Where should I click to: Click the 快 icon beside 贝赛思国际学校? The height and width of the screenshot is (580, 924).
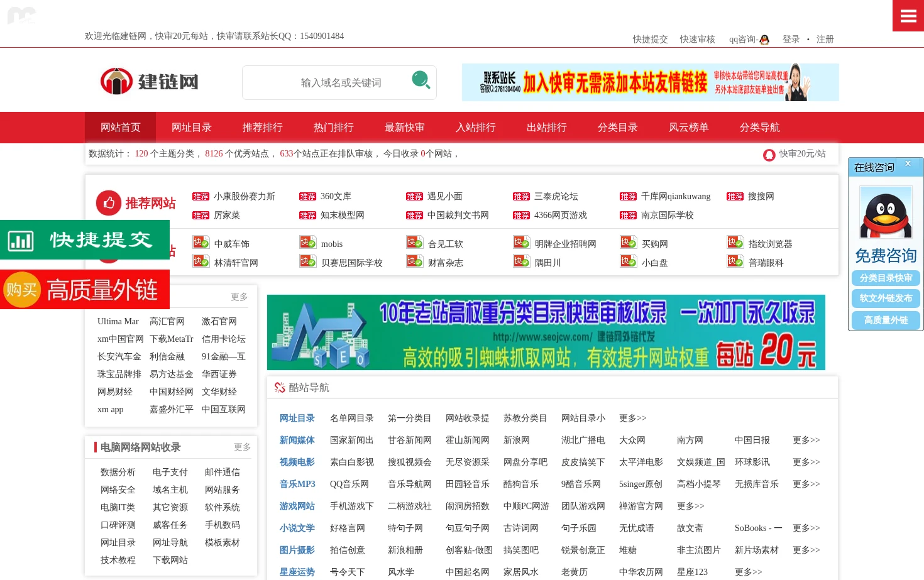point(308,261)
